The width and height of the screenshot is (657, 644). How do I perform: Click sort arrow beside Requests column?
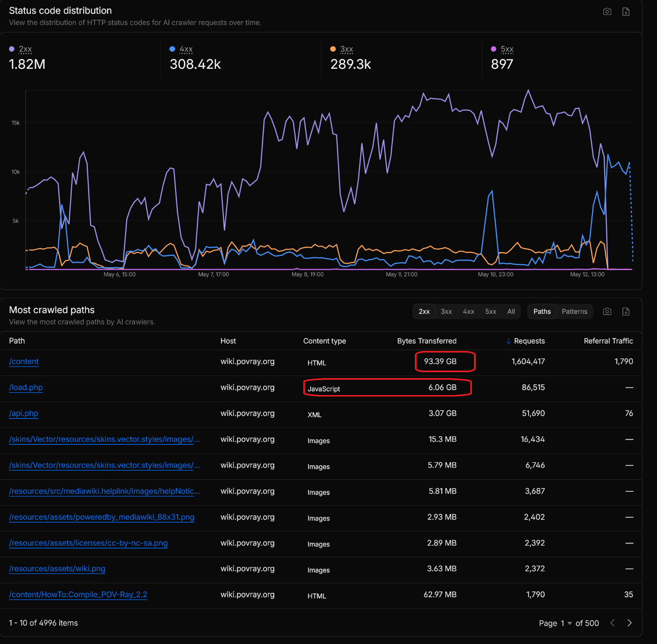pyautogui.click(x=508, y=341)
